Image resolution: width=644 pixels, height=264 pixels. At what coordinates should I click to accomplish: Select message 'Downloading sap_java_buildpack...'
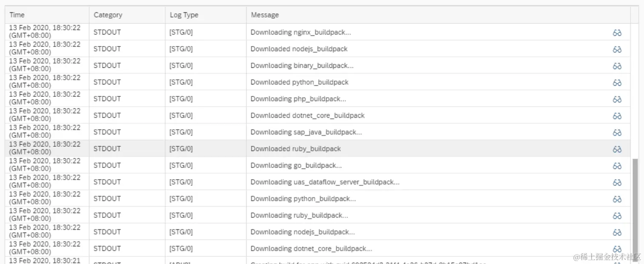click(x=306, y=132)
